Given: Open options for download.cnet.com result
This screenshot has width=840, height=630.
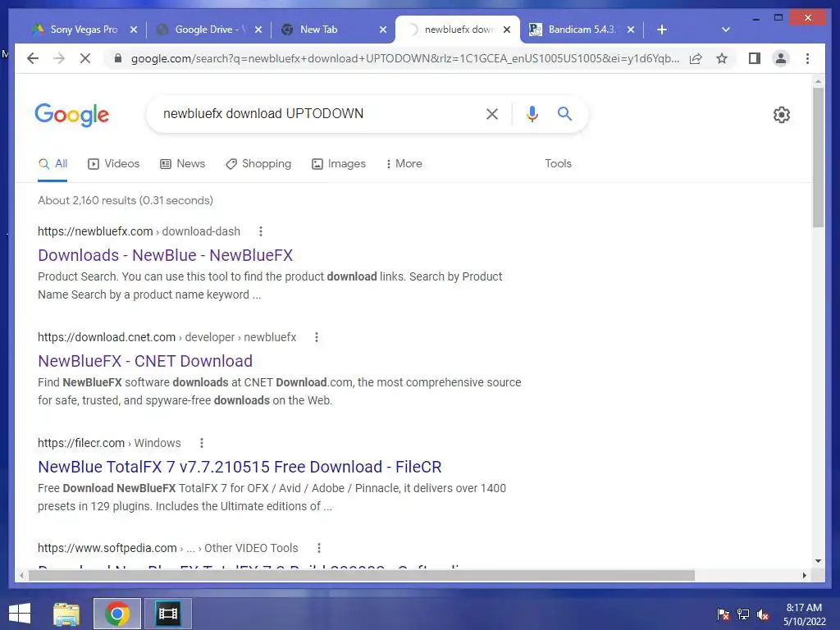Looking at the screenshot, I should pyautogui.click(x=317, y=337).
